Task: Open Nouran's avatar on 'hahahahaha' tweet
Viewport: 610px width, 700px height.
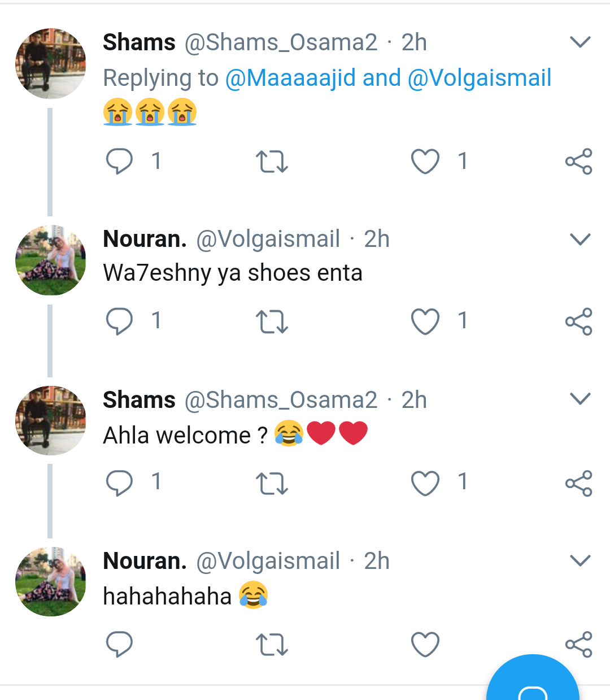Action: point(51,581)
